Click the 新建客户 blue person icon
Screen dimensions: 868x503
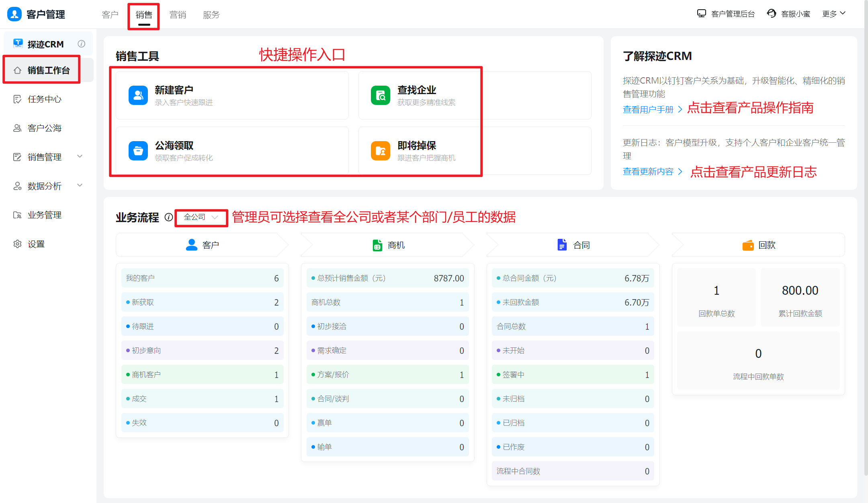[x=138, y=95]
